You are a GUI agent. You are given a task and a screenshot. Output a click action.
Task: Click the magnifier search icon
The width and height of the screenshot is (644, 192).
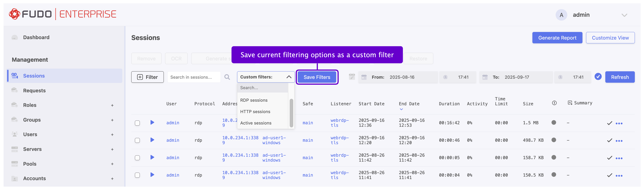click(227, 77)
